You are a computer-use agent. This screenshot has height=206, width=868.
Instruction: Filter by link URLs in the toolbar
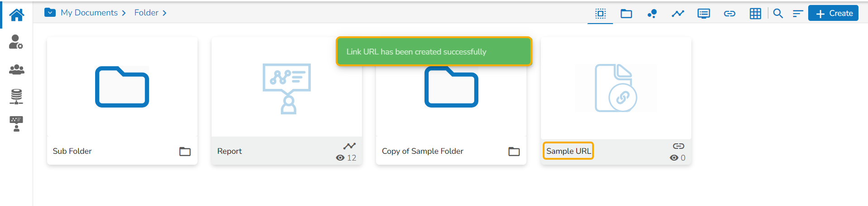click(729, 14)
